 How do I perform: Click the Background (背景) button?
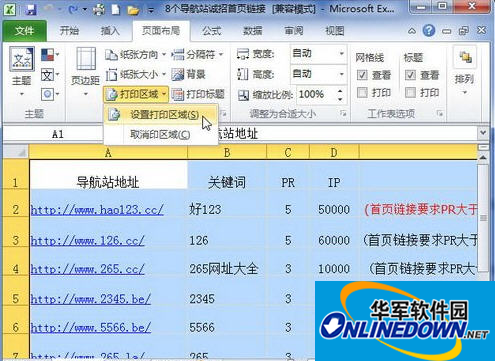(188, 74)
